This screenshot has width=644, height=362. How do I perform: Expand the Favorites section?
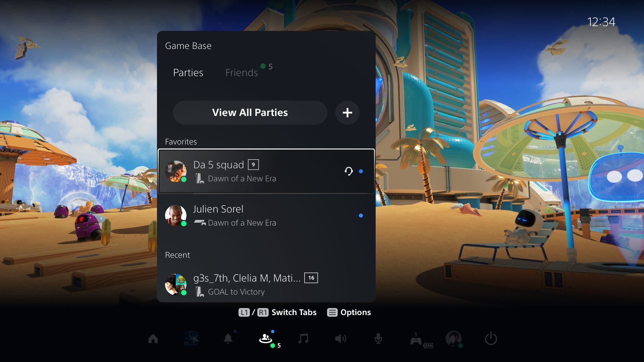point(180,141)
